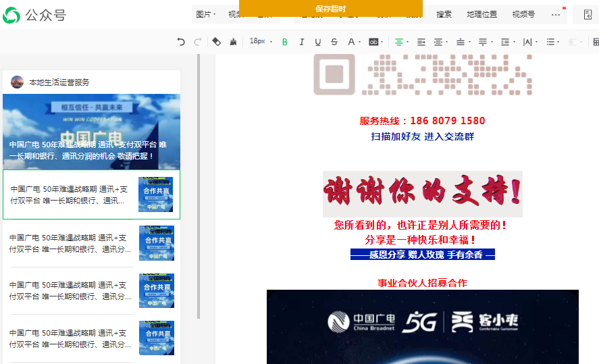The width and height of the screenshot is (599, 364).
Task: Toggle bold formatting
Action: [x=284, y=42]
